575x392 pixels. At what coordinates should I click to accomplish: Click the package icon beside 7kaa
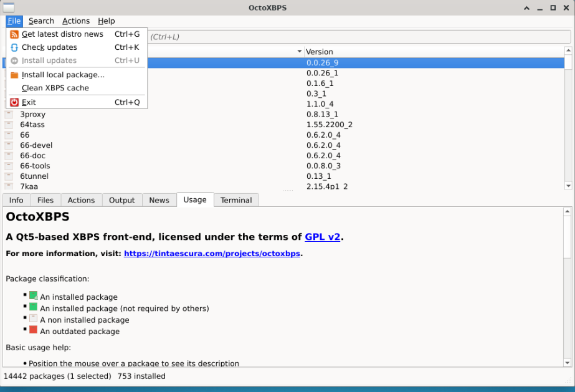(x=9, y=186)
